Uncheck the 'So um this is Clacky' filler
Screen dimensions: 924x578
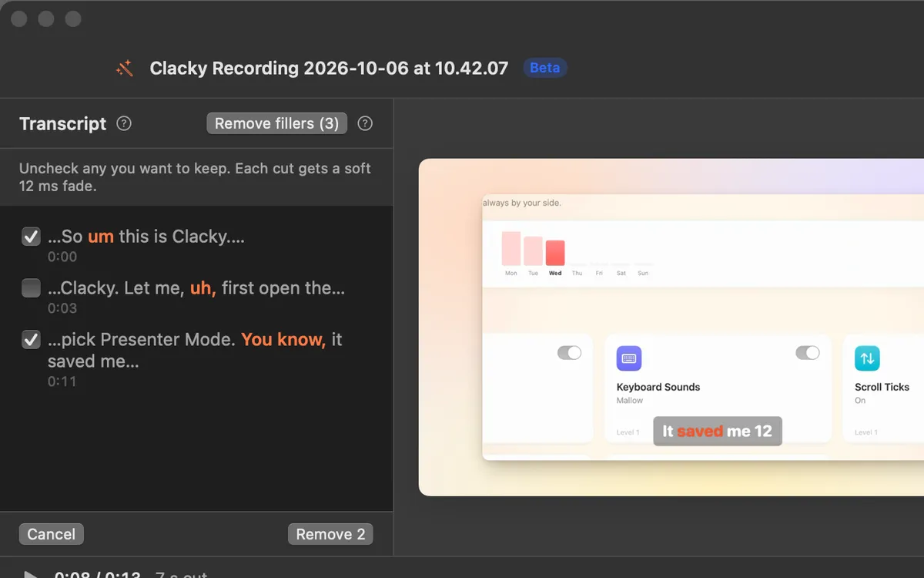click(x=31, y=237)
